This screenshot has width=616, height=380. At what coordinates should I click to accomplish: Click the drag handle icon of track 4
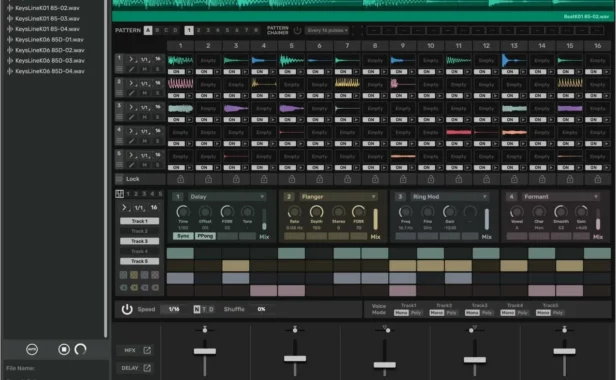click(119, 141)
